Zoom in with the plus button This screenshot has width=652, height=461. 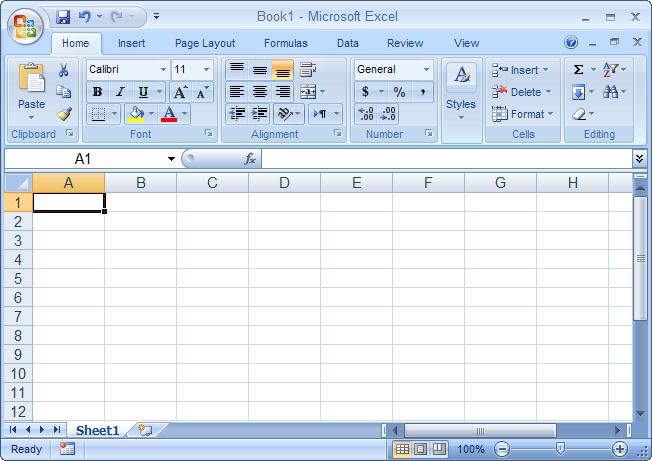tap(620, 449)
